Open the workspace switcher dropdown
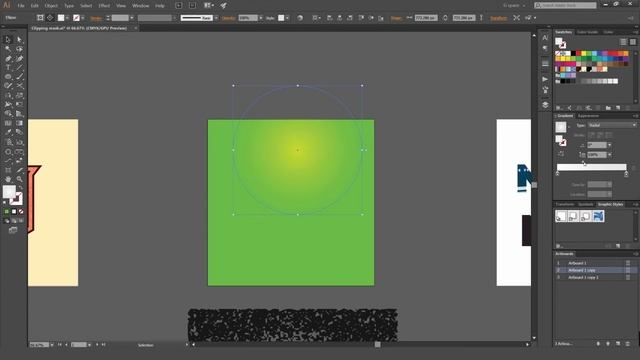Image resolution: width=640 pixels, height=360 pixels. (x=513, y=6)
